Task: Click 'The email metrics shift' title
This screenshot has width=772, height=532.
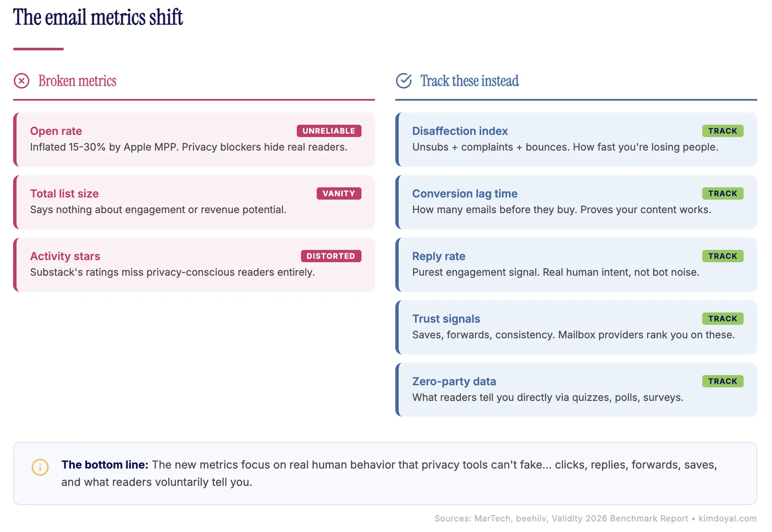Action: pyautogui.click(x=98, y=17)
